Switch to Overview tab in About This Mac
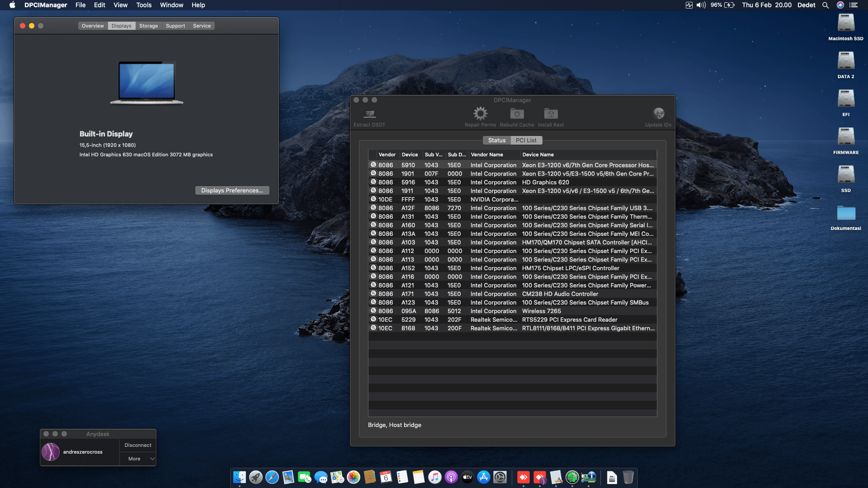The height and width of the screenshot is (488, 868). point(93,26)
